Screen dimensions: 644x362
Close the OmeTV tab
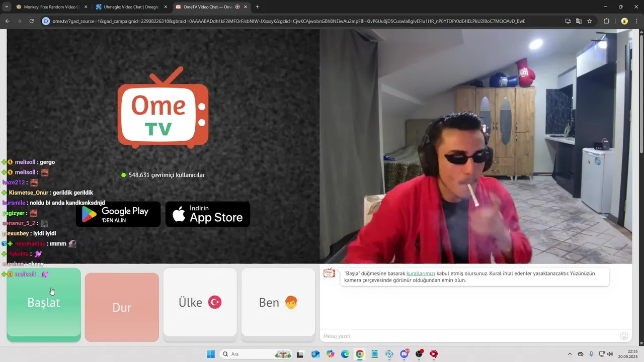pos(246,7)
